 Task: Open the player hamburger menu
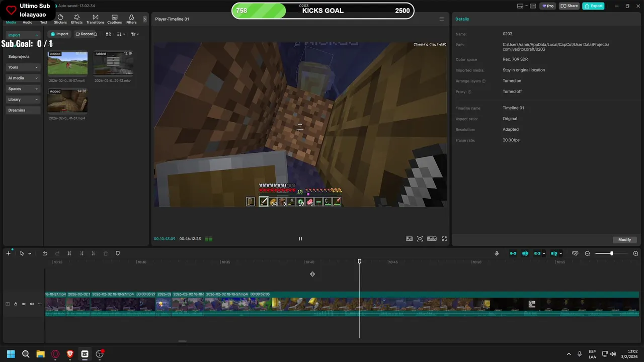[442, 19]
